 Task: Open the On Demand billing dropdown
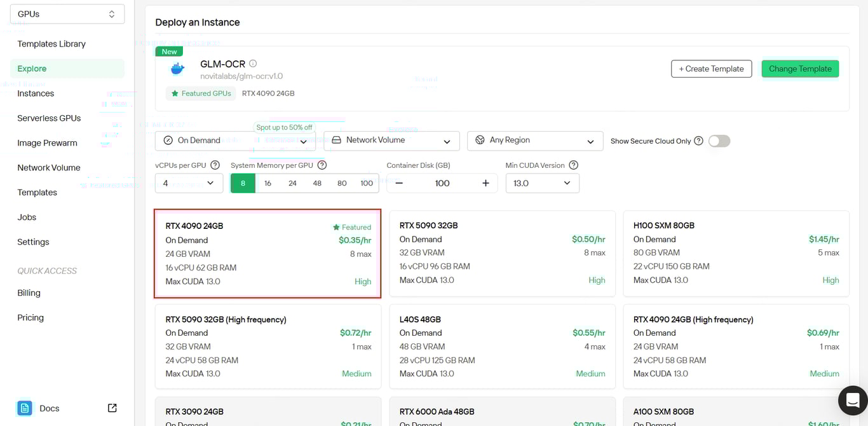point(235,141)
